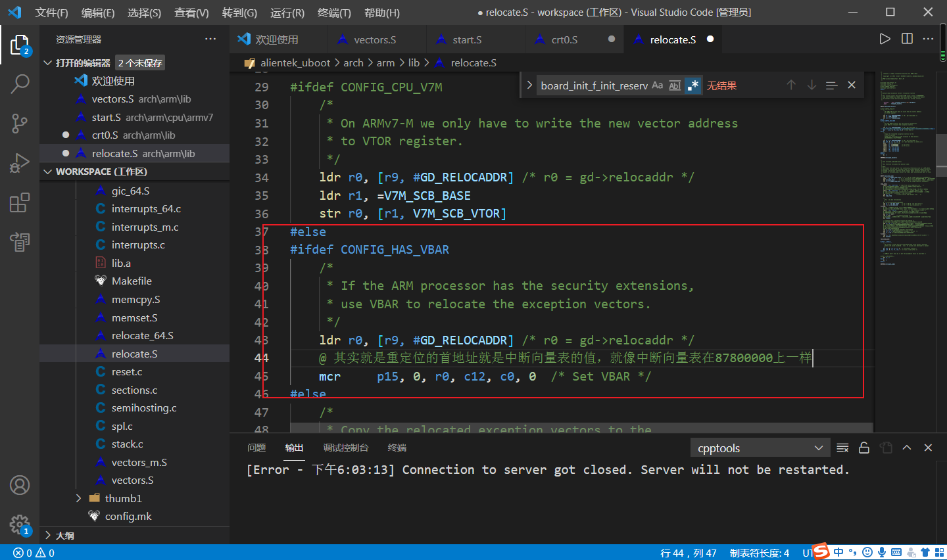Go to next find match arrow
Viewport: 947px width, 560px height.
[812, 85]
